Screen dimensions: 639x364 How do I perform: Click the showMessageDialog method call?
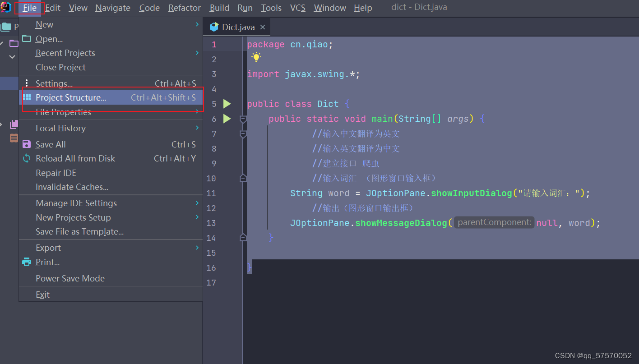click(401, 223)
